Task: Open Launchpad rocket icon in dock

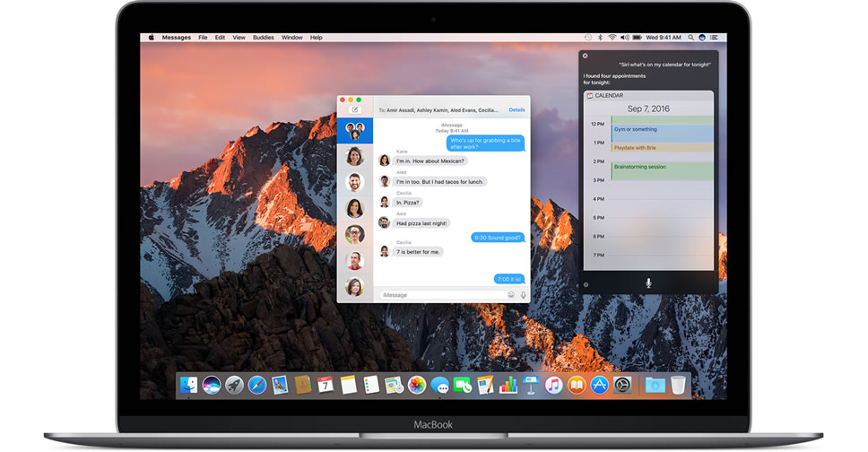Action: point(234,385)
